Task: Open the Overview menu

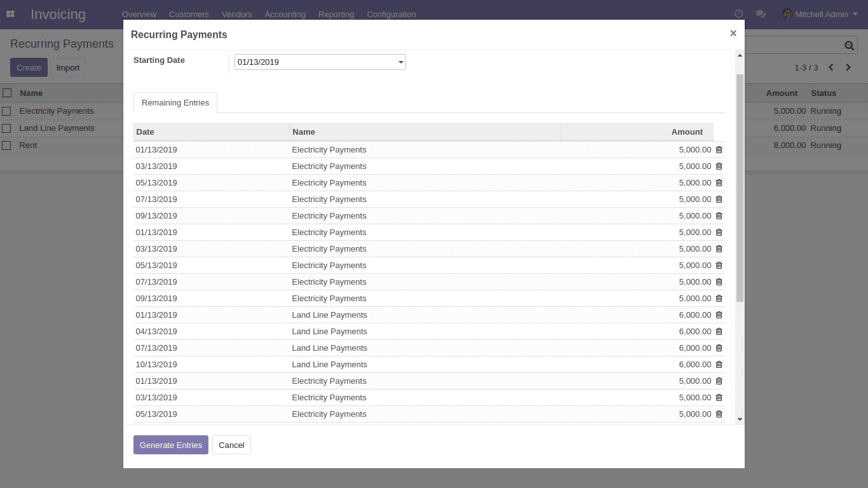Action: 139,14
